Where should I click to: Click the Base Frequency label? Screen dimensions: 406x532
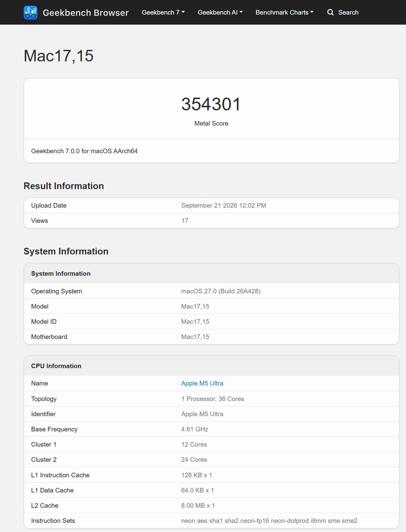(x=54, y=429)
